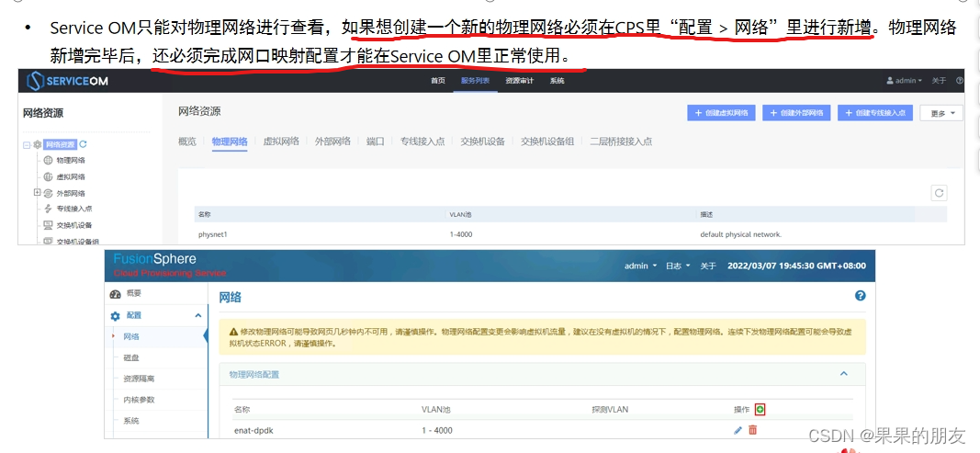Add new physical network with green plus
Viewport: 980px width, 453px height.
[760, 409]
